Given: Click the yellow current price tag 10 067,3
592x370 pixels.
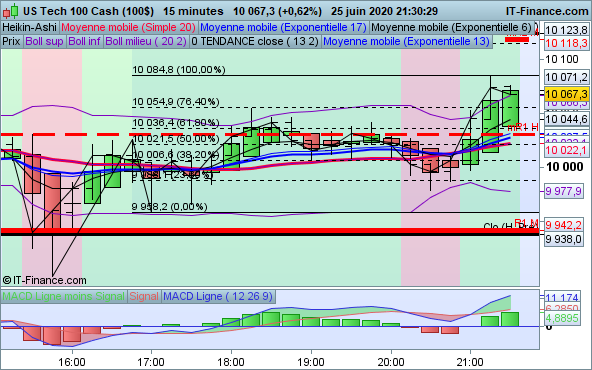Looking at the screenshot, I should [x=566, y=94].
